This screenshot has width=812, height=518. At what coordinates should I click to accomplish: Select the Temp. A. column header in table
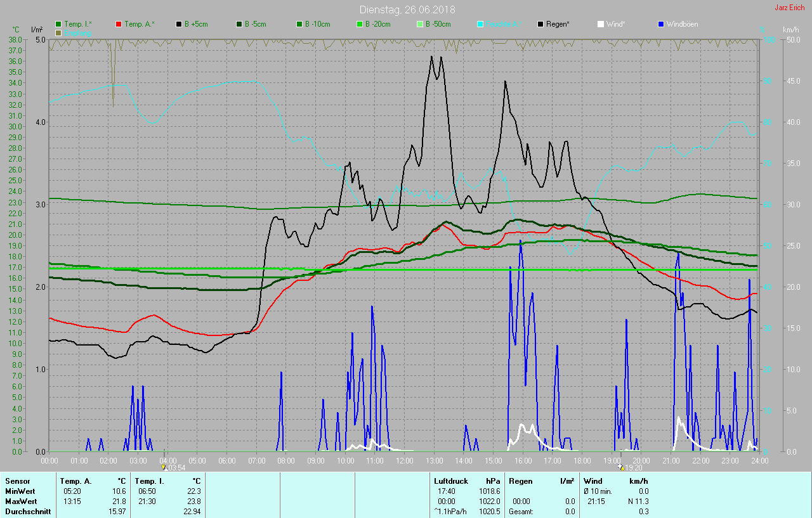[75, 481]
